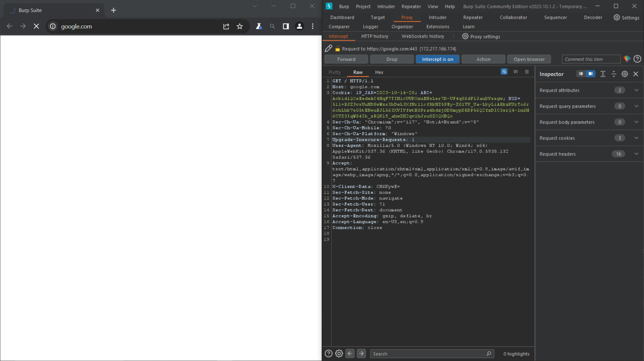The image size is (644, 361).
Task: Open a new Chrome tab
Action: 113,10
